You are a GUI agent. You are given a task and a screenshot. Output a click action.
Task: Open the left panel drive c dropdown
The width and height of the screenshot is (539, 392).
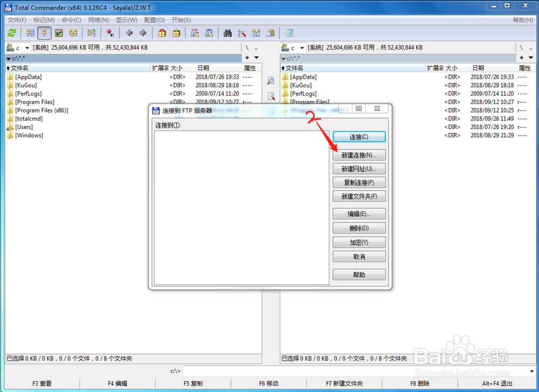point(27,48)
